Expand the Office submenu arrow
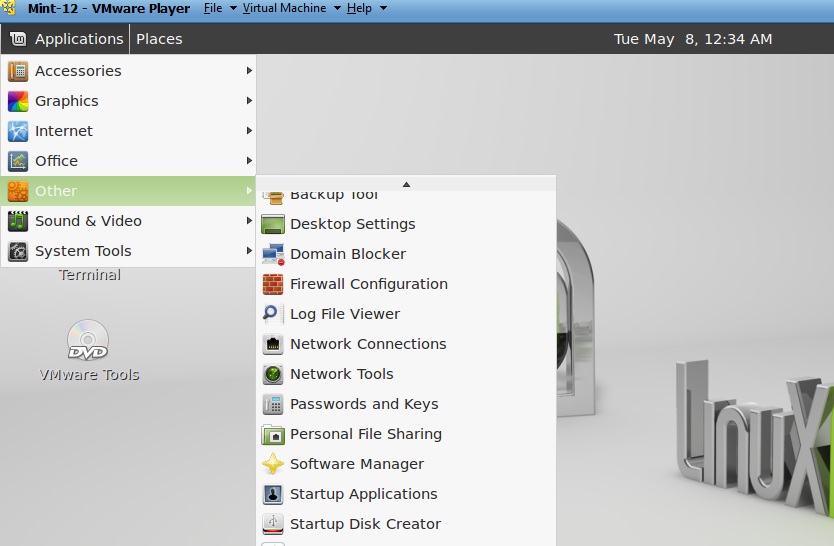This screenshot has width=834, height=546. (x=249, y=161)
